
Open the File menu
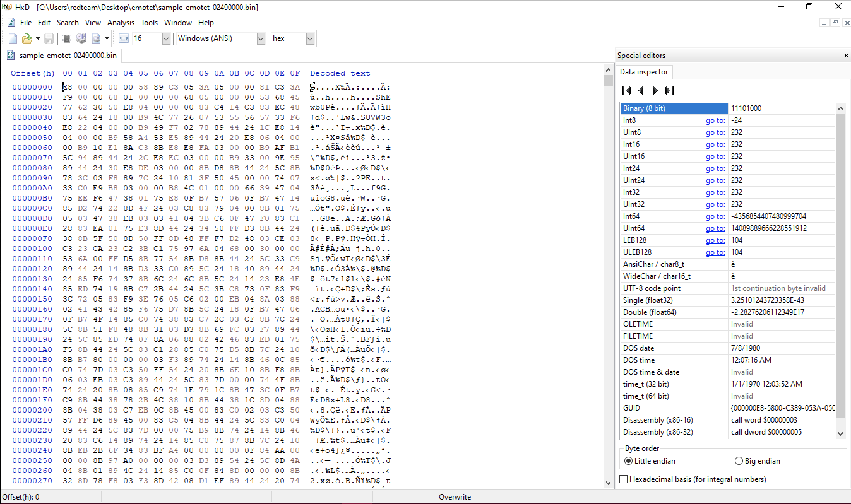click(26, 23)
